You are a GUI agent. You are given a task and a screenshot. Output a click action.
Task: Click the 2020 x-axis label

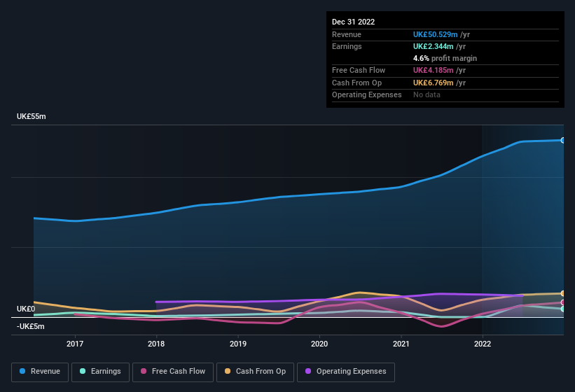[319, 344]
